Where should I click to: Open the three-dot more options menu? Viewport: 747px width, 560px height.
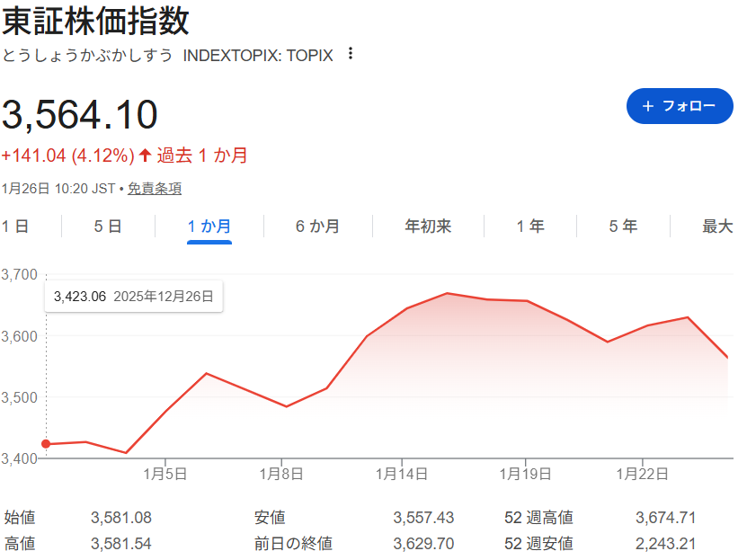point(351,54)
